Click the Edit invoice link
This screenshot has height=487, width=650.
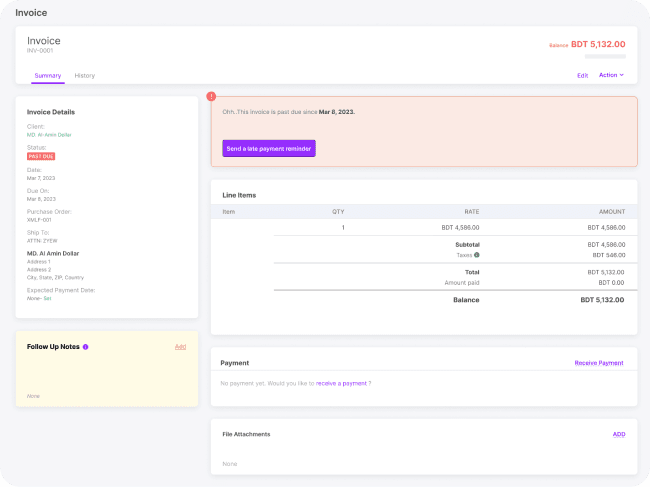(582, 75)
